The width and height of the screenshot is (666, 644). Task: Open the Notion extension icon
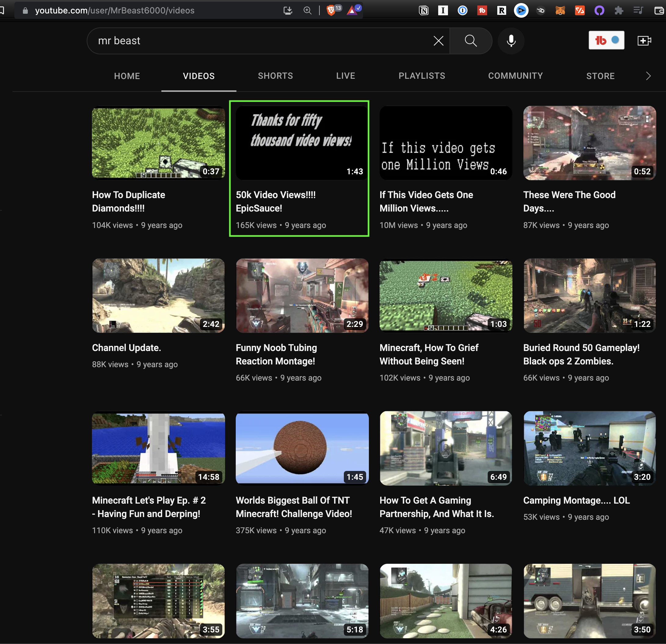tap(424, 10)
